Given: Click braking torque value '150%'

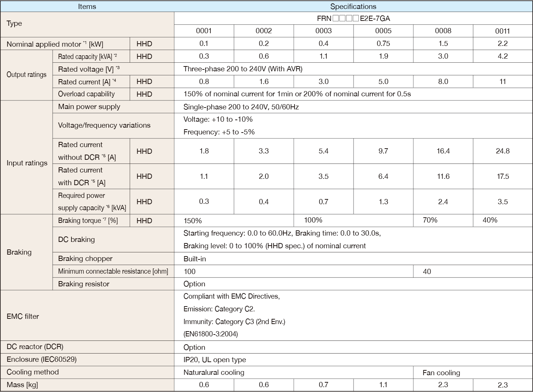Looking at the screenshot, I should (192, 221).
